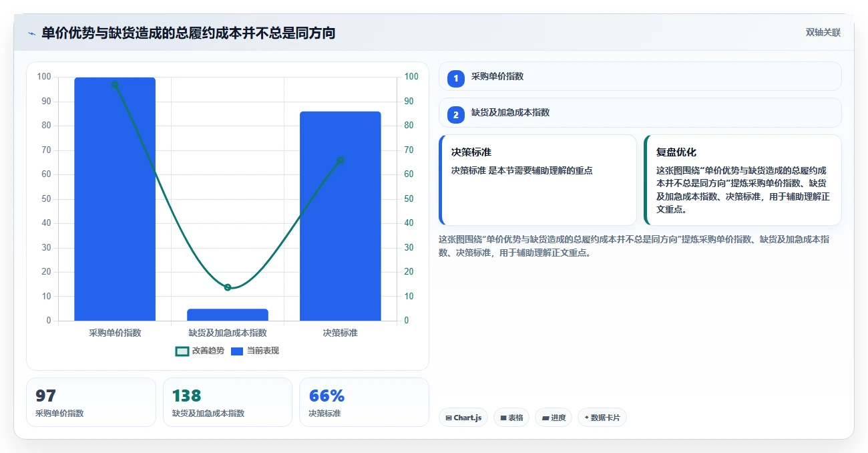Click the trend line point above 缺货及加急成本指数
The image size is (868, 453).
tap(228, 287)
